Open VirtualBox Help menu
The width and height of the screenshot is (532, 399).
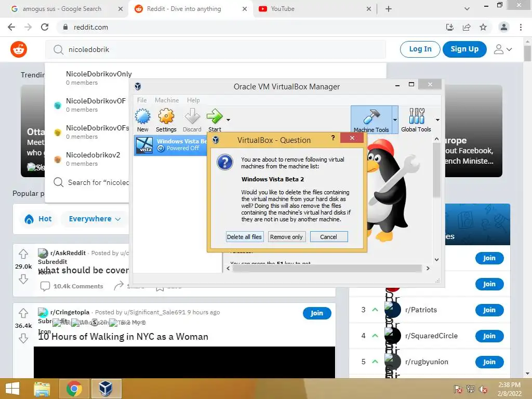(193, 100)
